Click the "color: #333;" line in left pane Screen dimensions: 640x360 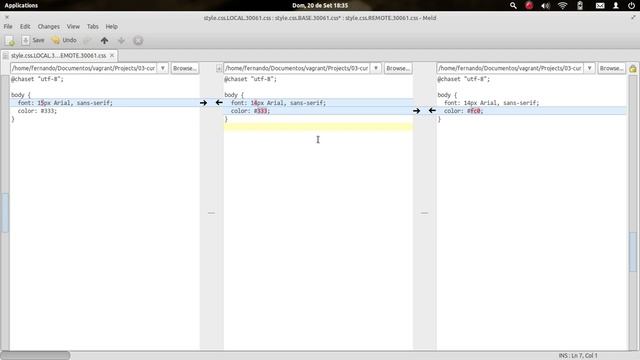pos(37,111)
